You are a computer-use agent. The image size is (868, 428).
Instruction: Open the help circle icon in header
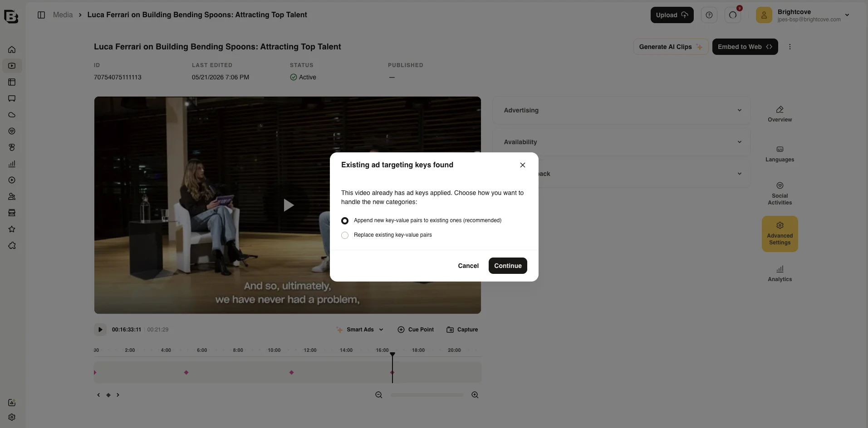(x=709, y=15)
